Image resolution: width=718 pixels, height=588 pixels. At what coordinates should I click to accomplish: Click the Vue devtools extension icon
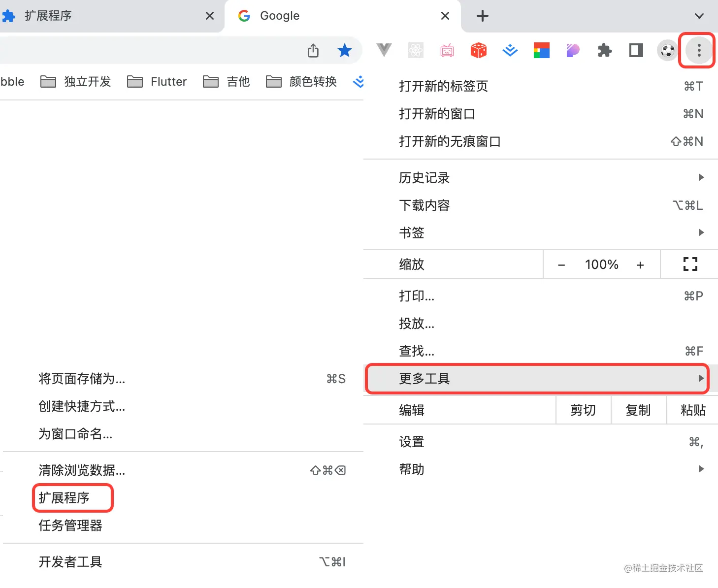point(384,50)
